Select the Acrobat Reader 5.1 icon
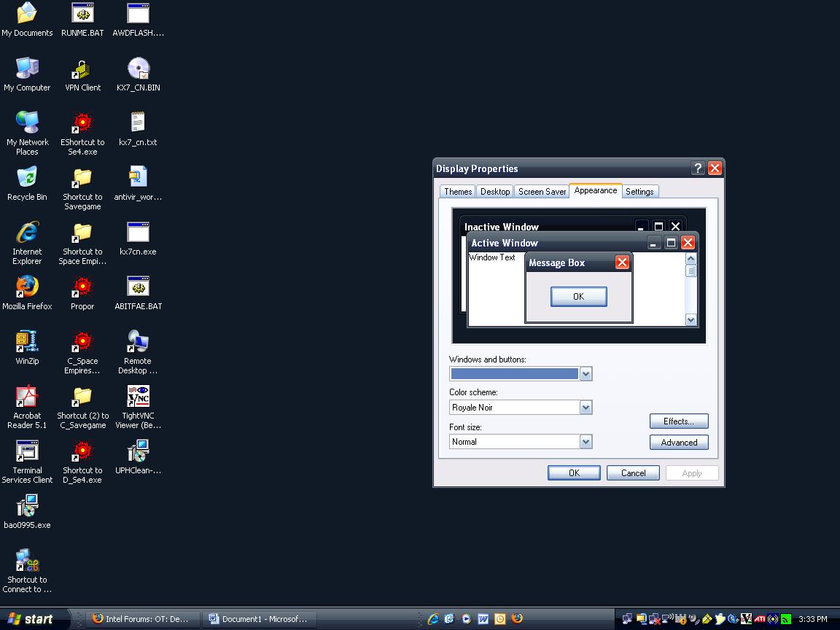Image resolution: width=840 pixels, height=630 pixels. 27,397
